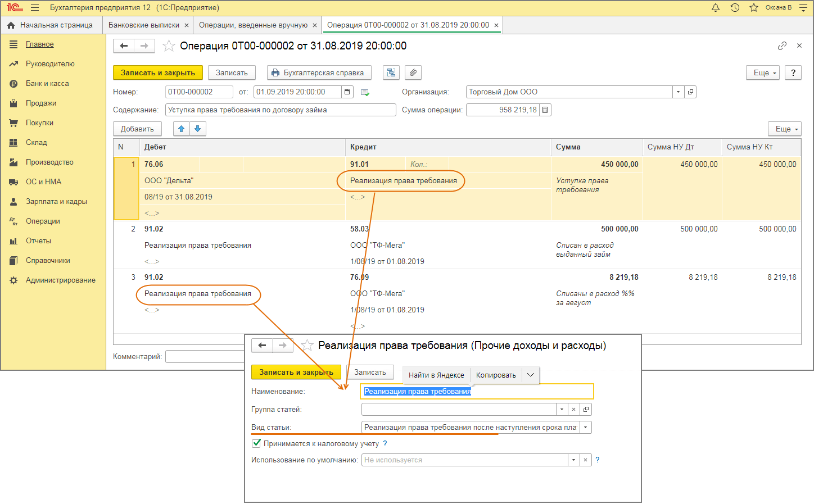Open notifications bell icon
This screenshot has height=504, width=814.
tap(716, 8)
